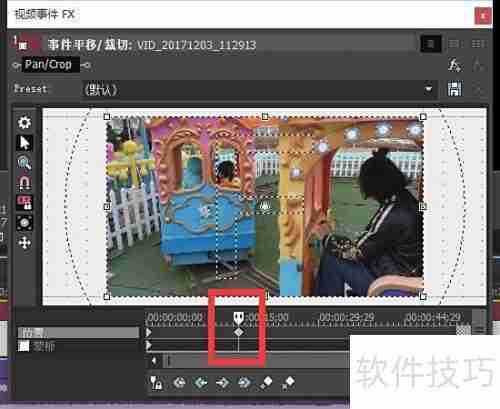The height and width of the screenshot is (409, 500).
Task: Jump to last keyframe button
Action: pos(244,383)
